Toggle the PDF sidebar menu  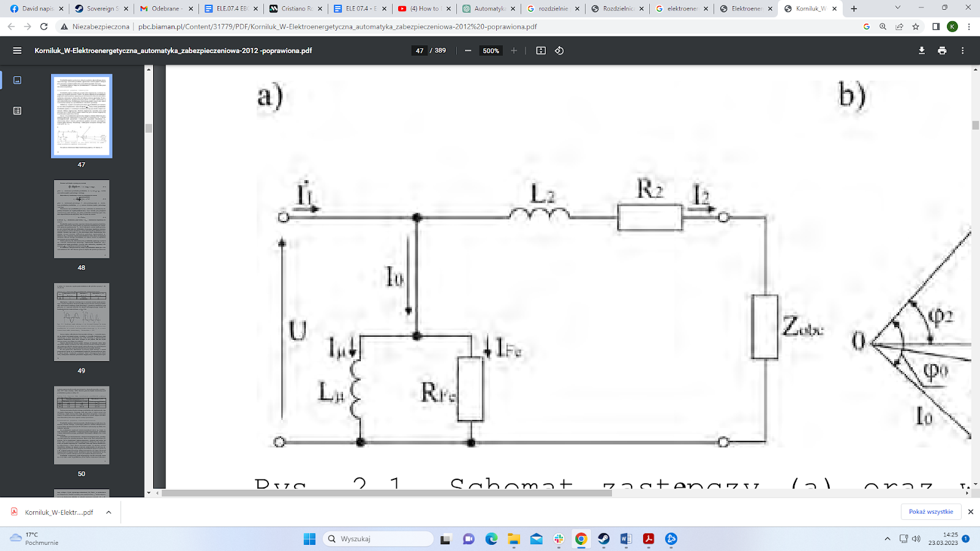point(17,51)
